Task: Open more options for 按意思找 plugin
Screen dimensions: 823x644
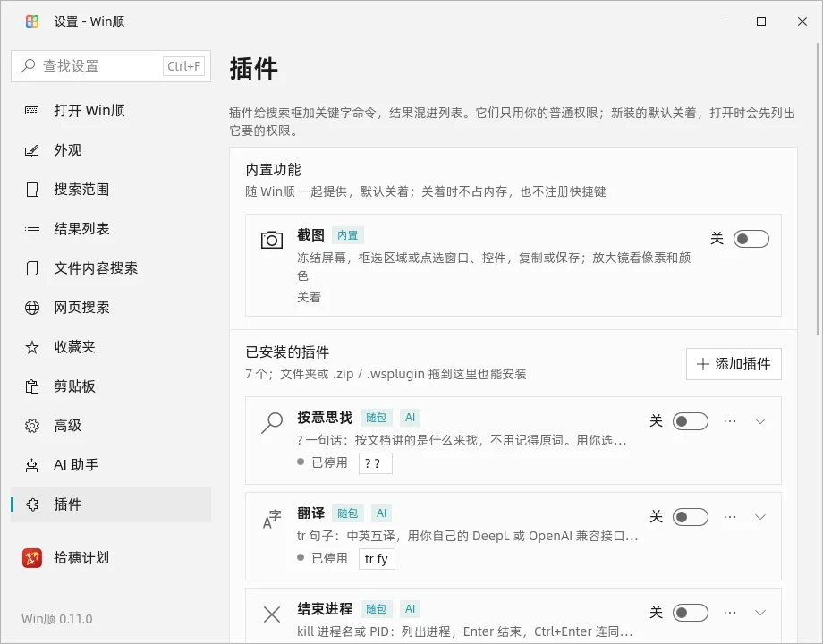Action: tap(730, 421)
